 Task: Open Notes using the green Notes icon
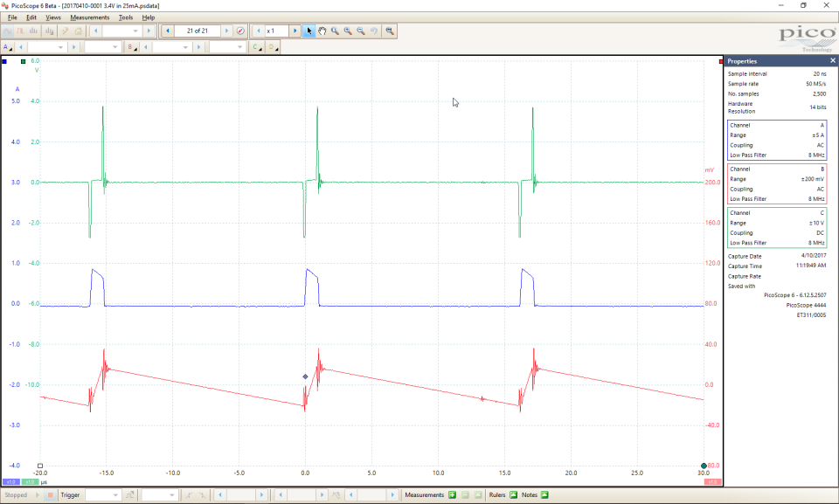coord(544,495)
